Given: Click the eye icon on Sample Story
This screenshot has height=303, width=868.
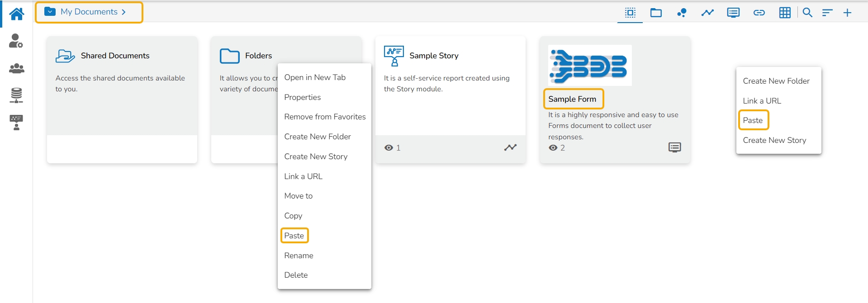Looking at the screenshot, I should (x=389, y=148).
